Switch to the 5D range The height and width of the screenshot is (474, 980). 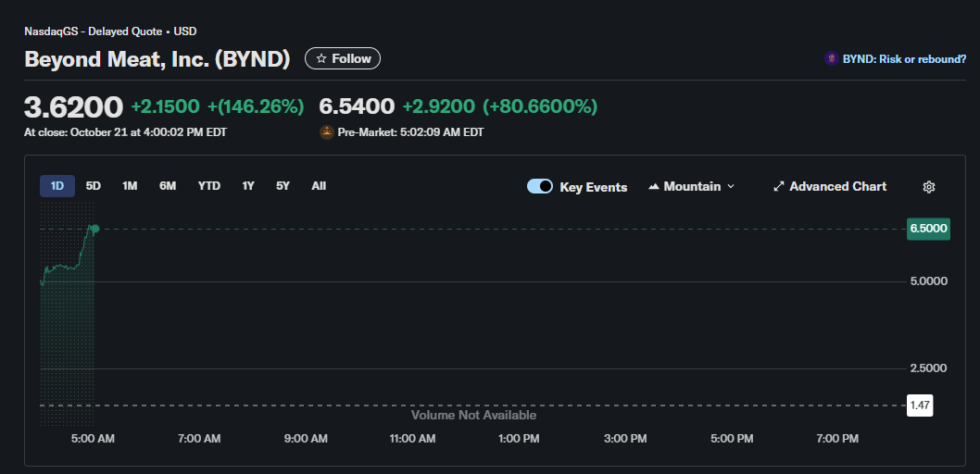coord(94,186)
